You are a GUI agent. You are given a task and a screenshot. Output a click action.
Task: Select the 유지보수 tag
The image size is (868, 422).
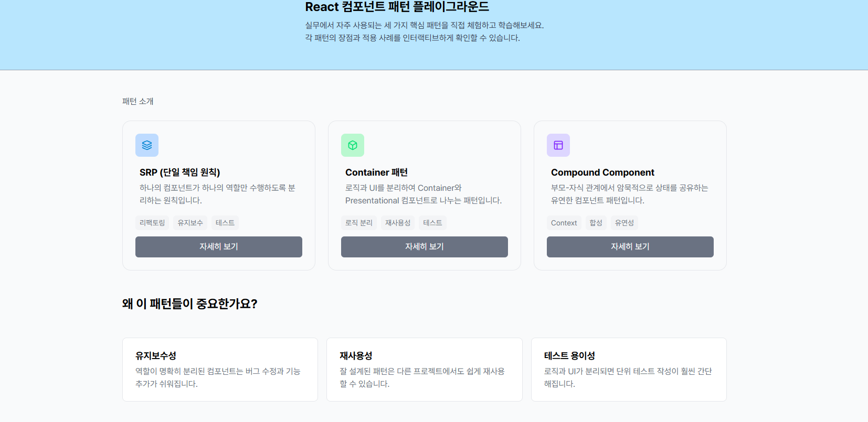click(190, 223)
